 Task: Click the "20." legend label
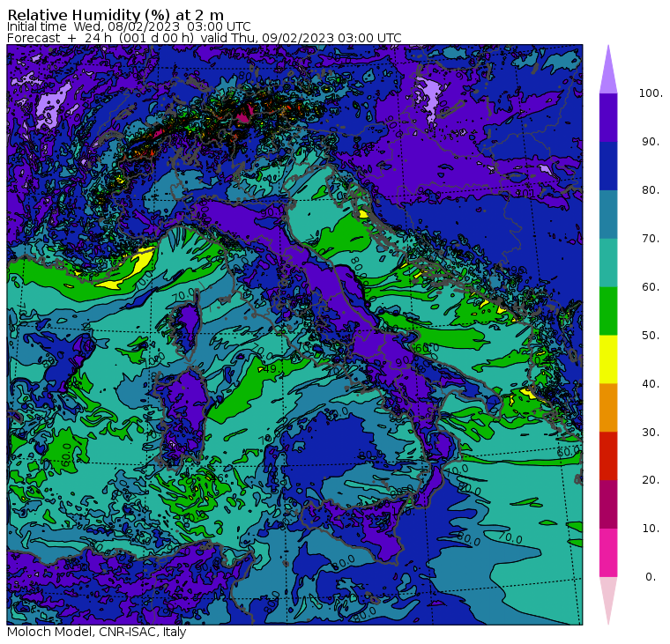coord(651,480)
